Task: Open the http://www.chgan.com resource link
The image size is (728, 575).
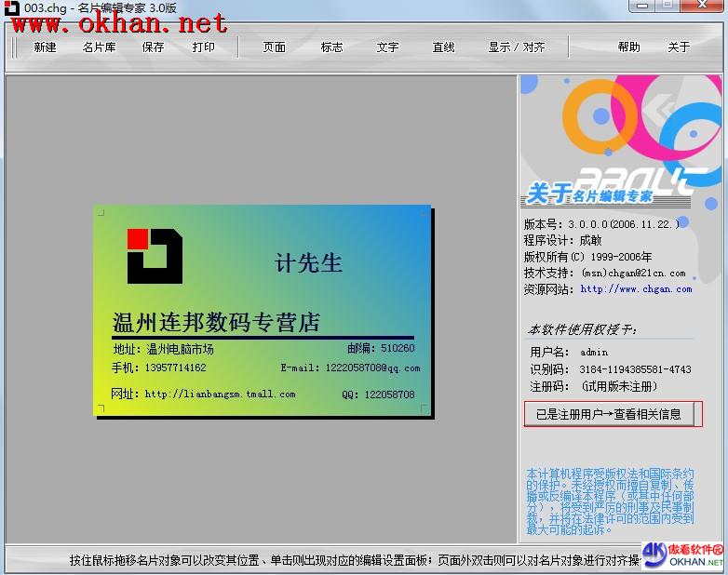Action: click(x=636, y=288)
